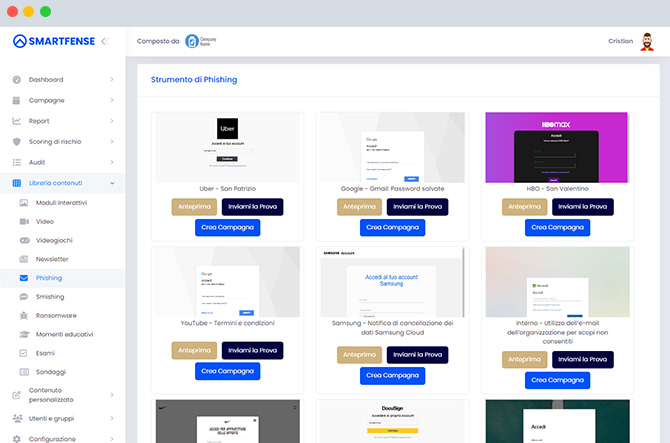This screenshot has height=443, width=670.
Task: Click the Smishing chat bubble icon
Action: click(24, 297)
